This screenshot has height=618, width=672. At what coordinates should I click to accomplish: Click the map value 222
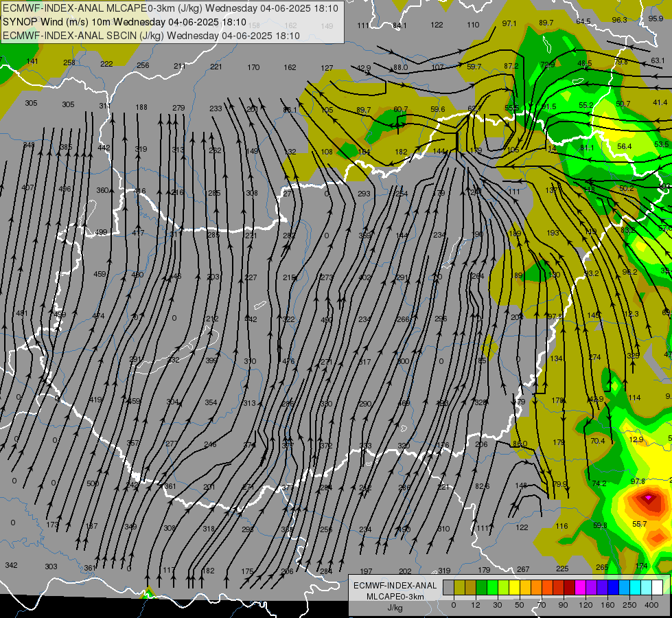[106, 63]
